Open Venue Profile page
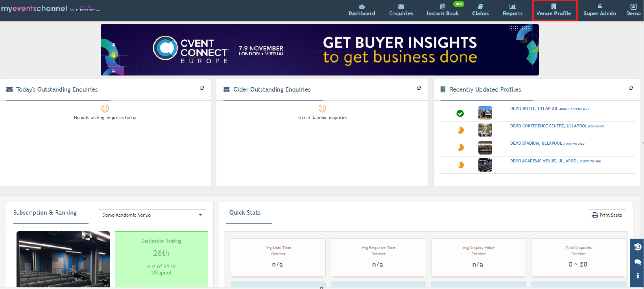 554,10
